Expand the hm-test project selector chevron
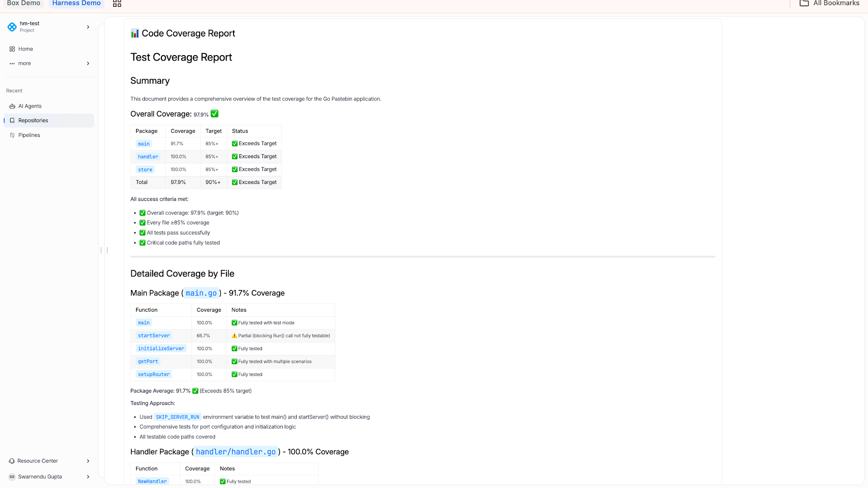The image size is (868, 488). 88,27
